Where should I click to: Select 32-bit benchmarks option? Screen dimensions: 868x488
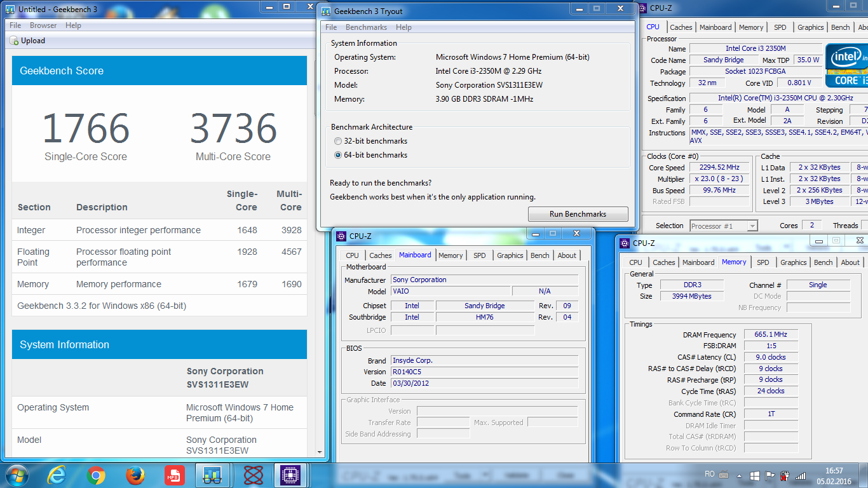point(338,141)
